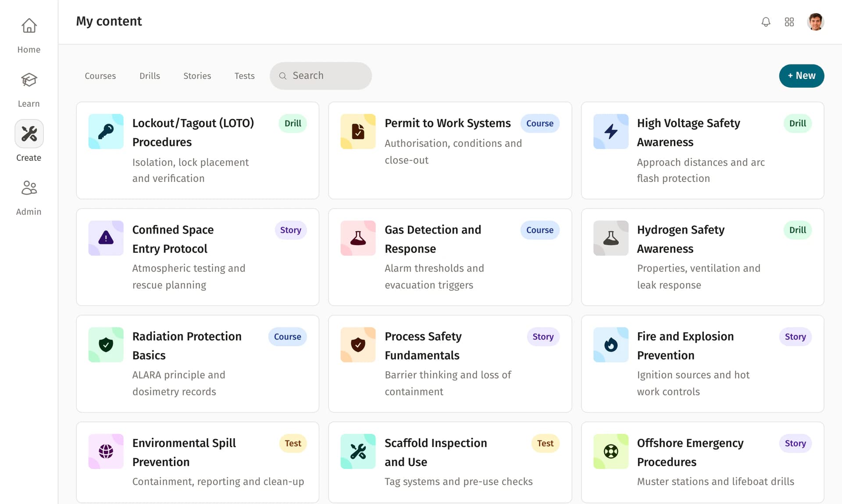Open the apps grid icon top right
The image size is (842, 504).
tap(789, 21)
